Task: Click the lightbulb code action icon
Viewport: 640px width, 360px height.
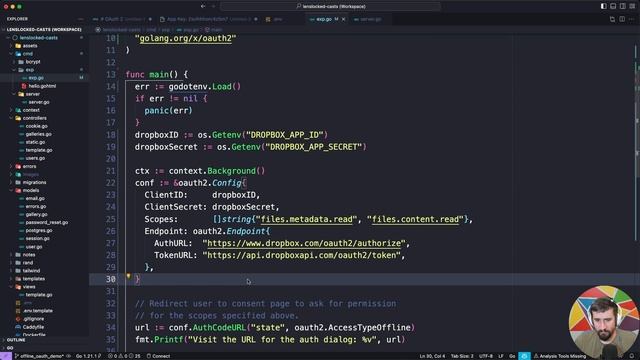Action: [128, 277]
